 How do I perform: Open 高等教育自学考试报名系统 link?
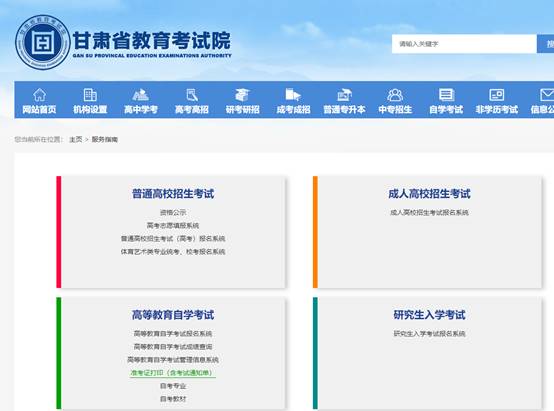173,334
